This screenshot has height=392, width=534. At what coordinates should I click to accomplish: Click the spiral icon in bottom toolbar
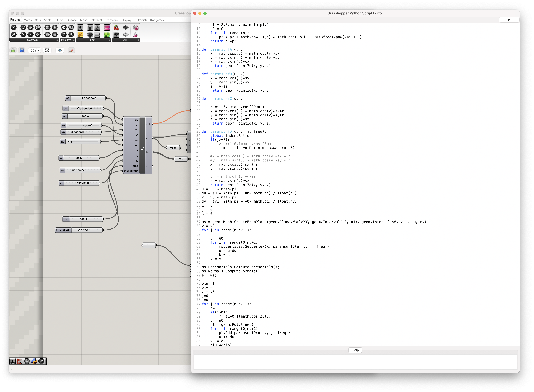tap(27, 361)
